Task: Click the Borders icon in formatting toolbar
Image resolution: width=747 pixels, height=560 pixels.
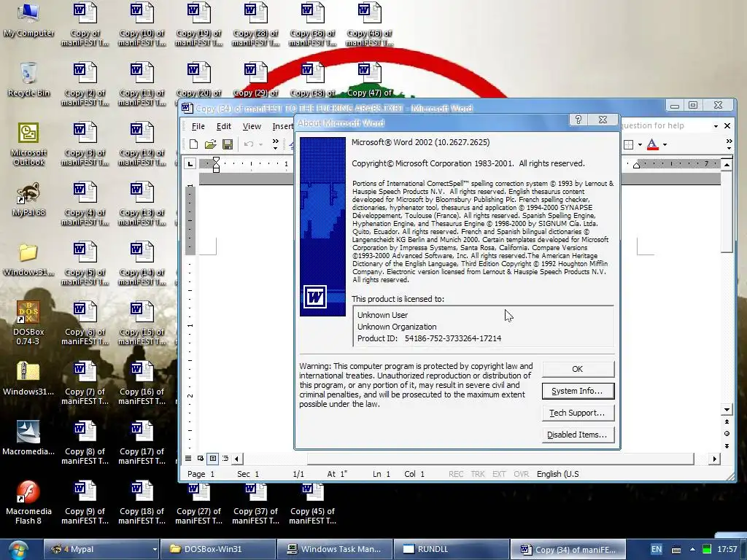Action: (629, 144)
